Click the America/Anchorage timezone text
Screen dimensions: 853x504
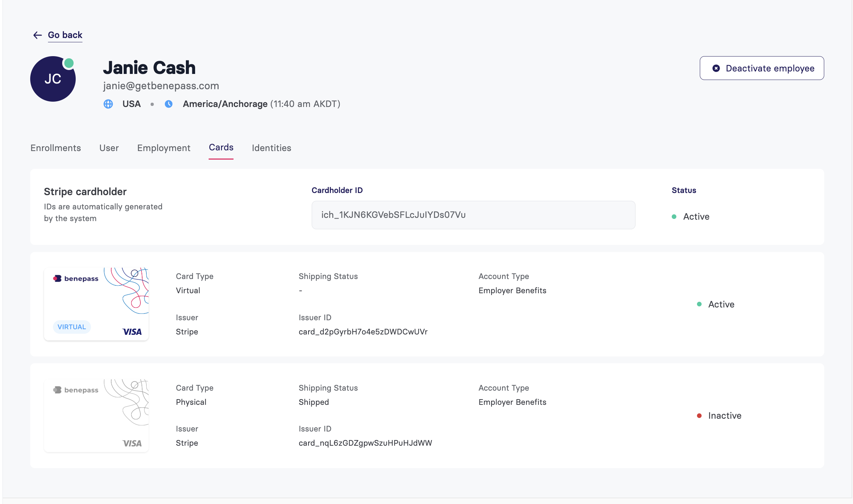pos(225,104)
